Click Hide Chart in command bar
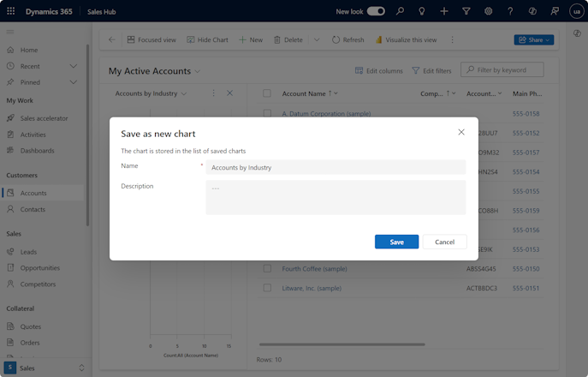Viewport: 588px width, 377px height. click(207, 39)
